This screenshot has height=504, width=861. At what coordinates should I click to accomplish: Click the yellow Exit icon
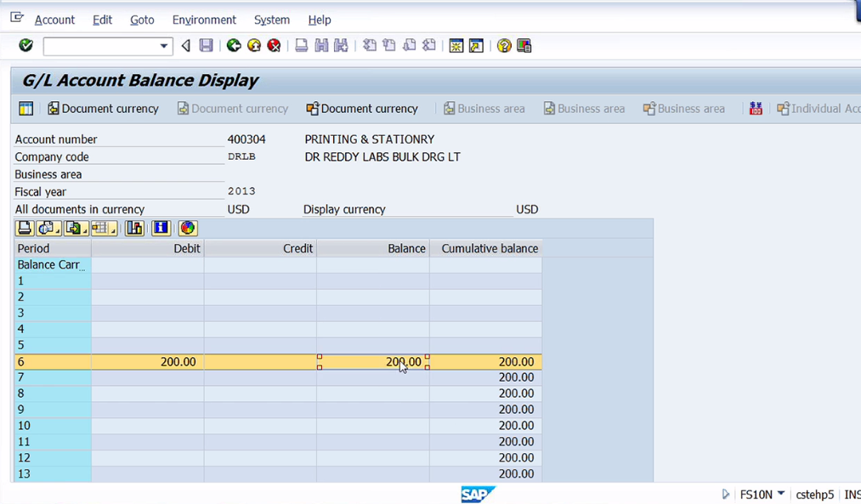253,46
